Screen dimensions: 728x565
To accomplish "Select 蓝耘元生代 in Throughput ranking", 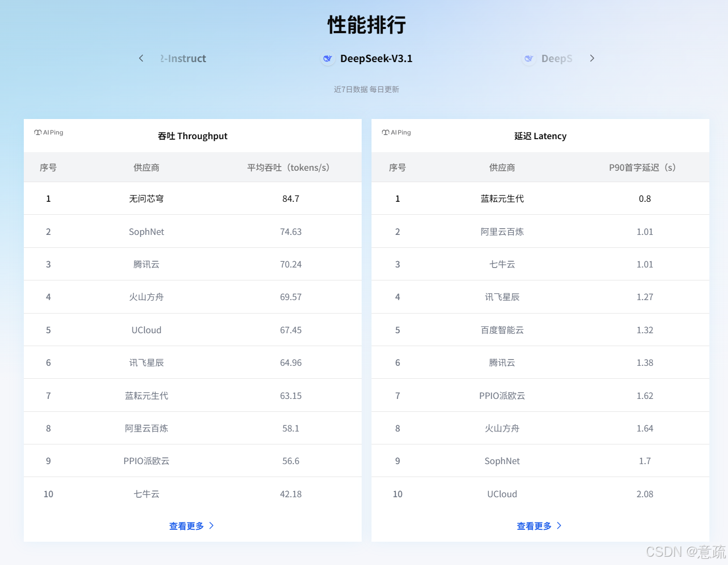I will 146,396.
